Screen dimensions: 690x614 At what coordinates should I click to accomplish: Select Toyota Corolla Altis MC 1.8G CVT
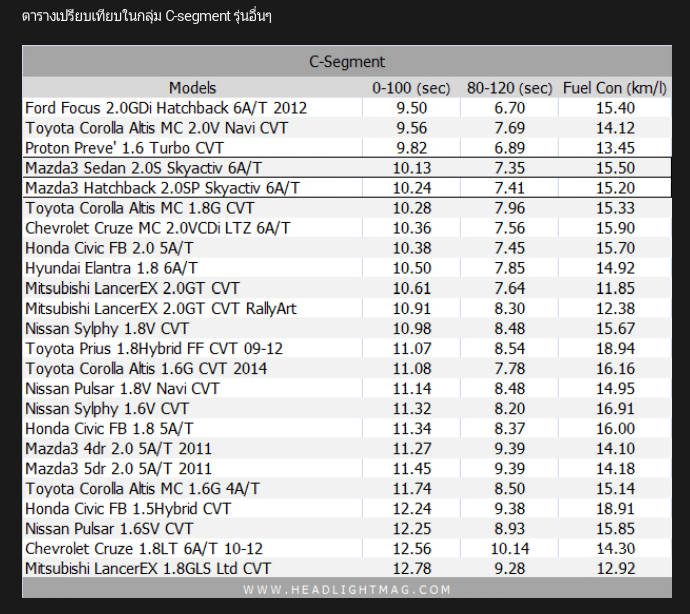(x=140, y=208)
